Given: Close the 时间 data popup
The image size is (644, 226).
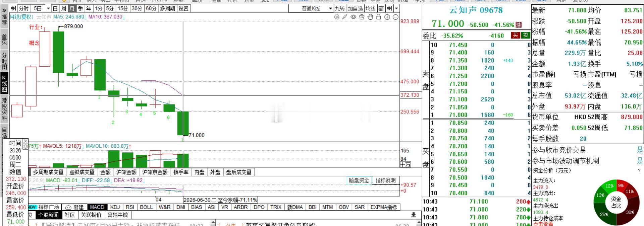Looking at the screenshot, I should click(x=25, y=141).
